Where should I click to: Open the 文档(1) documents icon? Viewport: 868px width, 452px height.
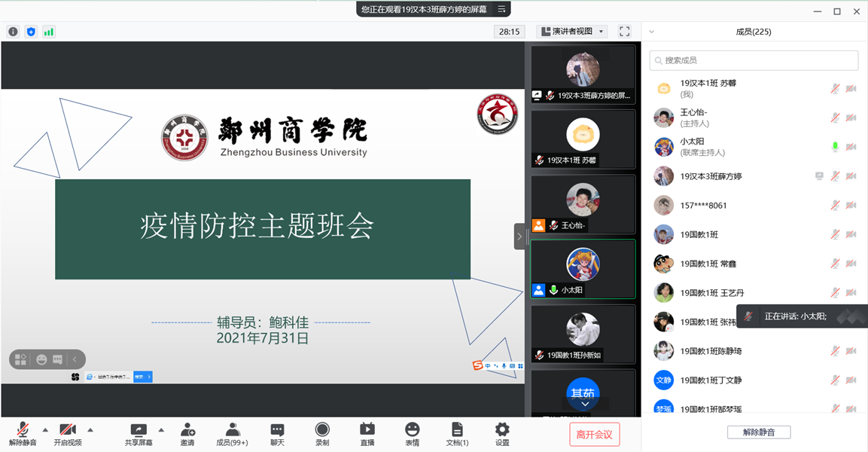457,434
